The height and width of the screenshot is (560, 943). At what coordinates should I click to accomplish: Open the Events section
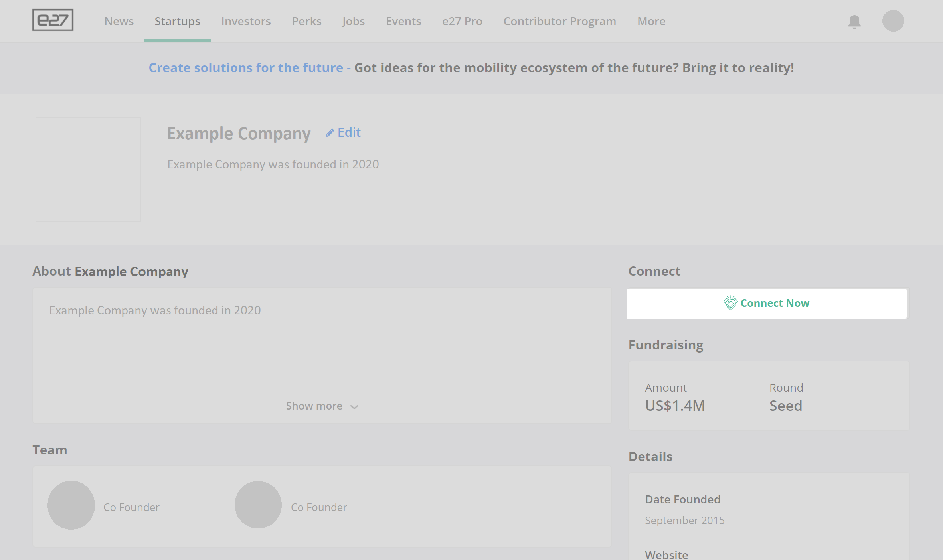coord(403,21)
